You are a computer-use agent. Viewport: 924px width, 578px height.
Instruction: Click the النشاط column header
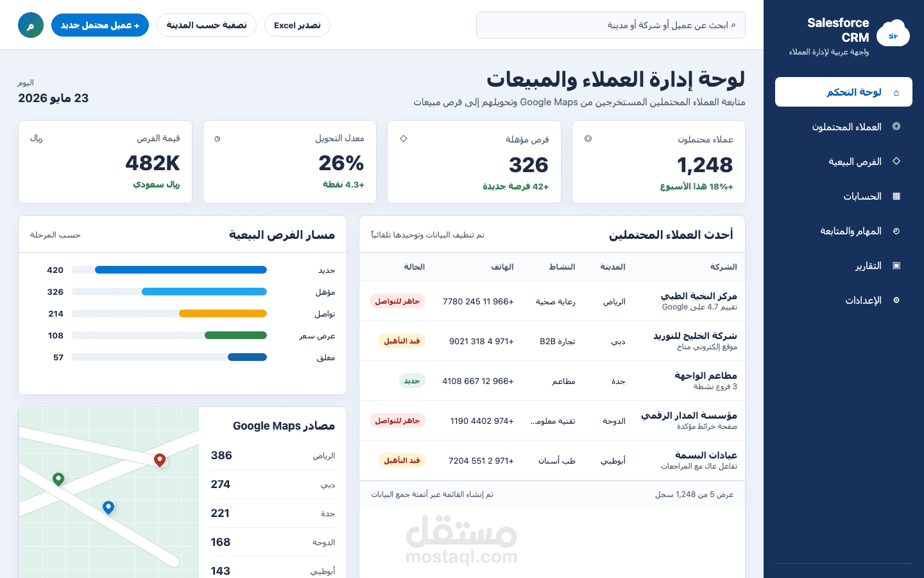tap(562, 267)
